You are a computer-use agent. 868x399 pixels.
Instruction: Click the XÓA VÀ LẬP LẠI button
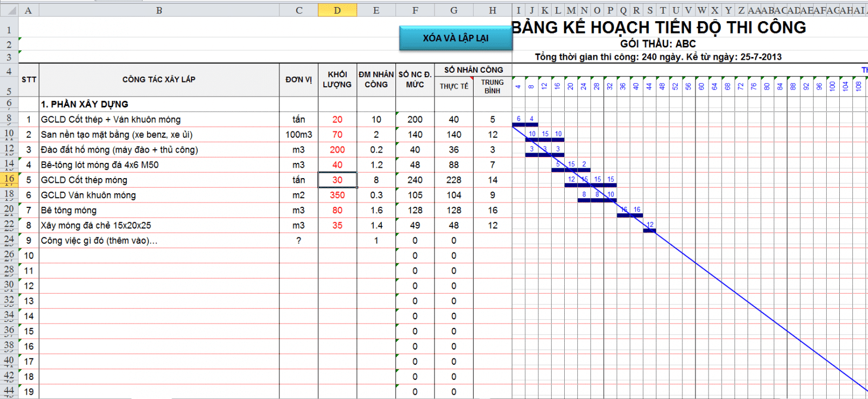[x=455, y=38]
